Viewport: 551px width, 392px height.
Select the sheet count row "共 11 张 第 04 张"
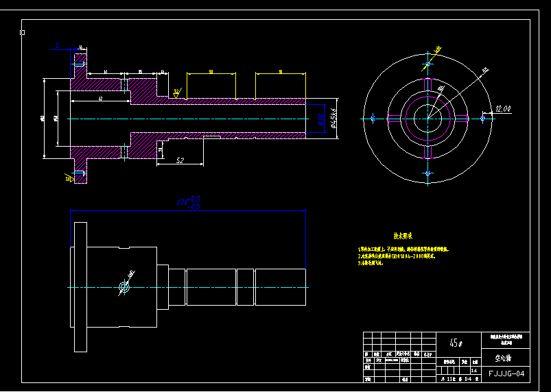pyautogui.click(x=458, y=379)
